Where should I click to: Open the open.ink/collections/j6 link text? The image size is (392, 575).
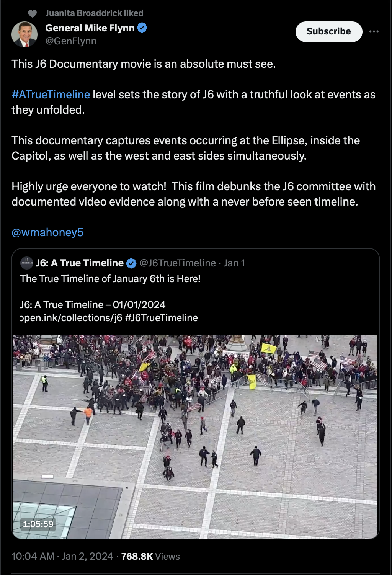(71, 318)
